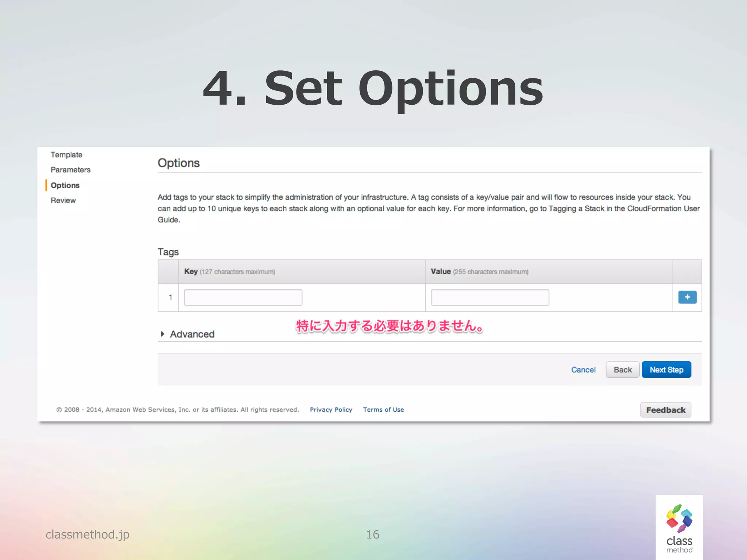Screen dimensions: 747x560
Task: Click the Next Step button
Action: [666, 370]
